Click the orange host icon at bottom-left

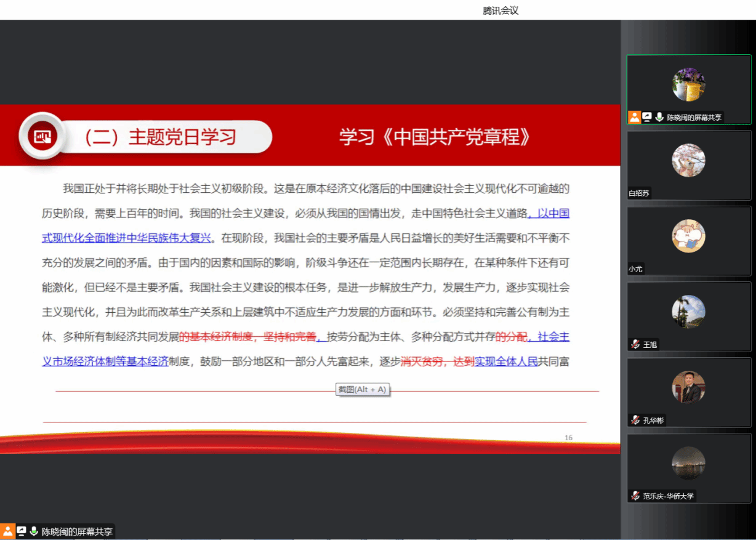point(7,531)
